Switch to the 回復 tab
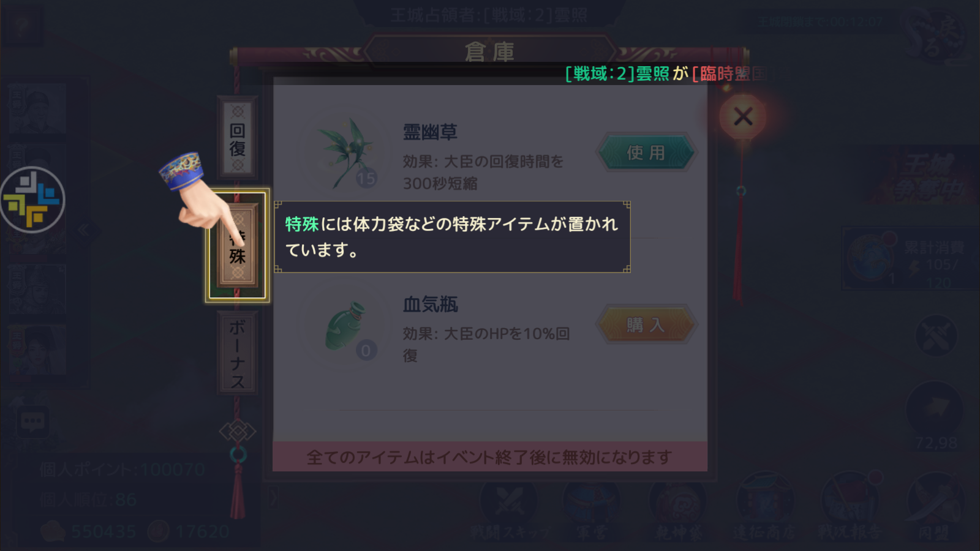 tap(238, 139)
